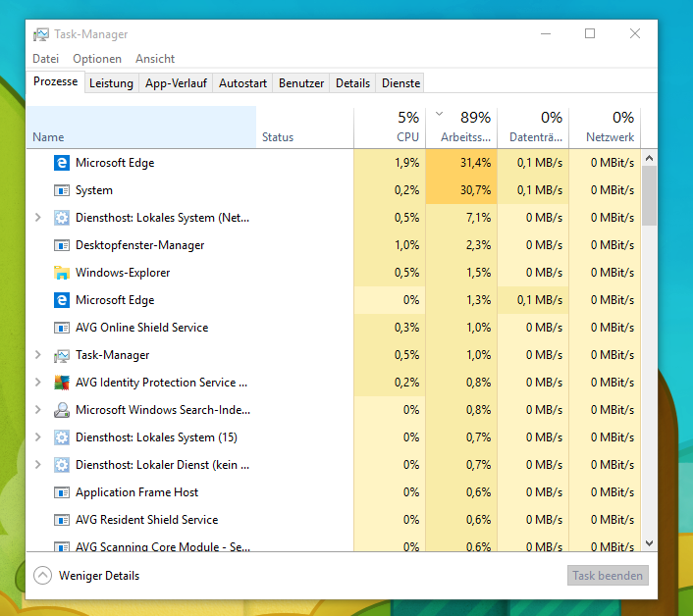Click the 7,1% memory value cell
The height and width of the screenshot is (616, 693).
pos(461,218)
